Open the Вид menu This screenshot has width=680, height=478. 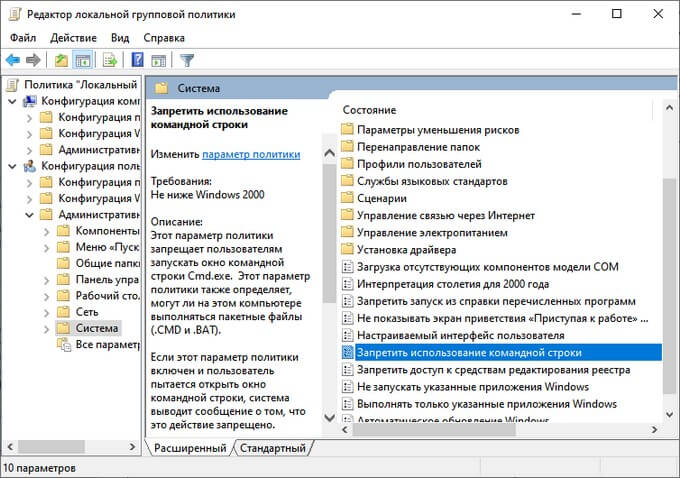pyautogui.click(x=121, y=37)
